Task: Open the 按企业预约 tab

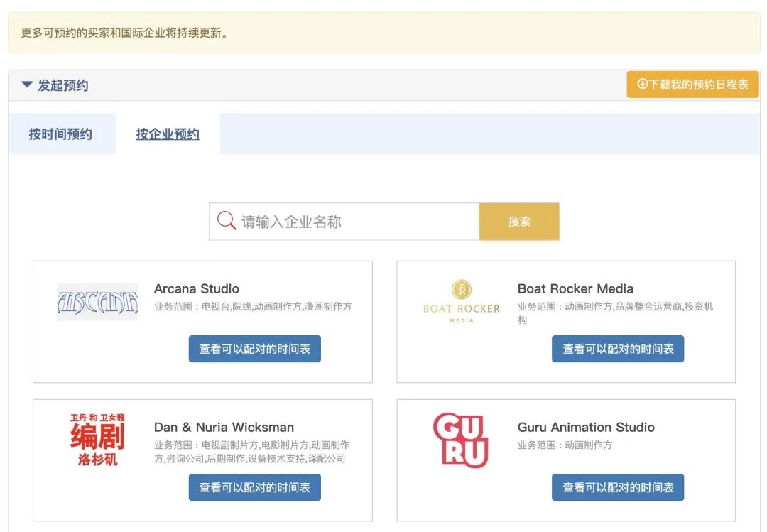Action: [166, 134]
